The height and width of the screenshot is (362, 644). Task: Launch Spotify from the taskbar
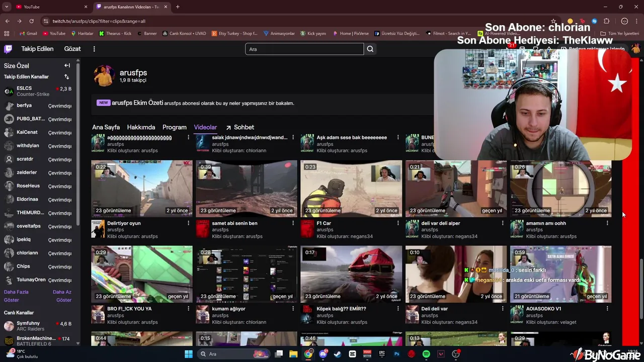(x=426, y=354)
